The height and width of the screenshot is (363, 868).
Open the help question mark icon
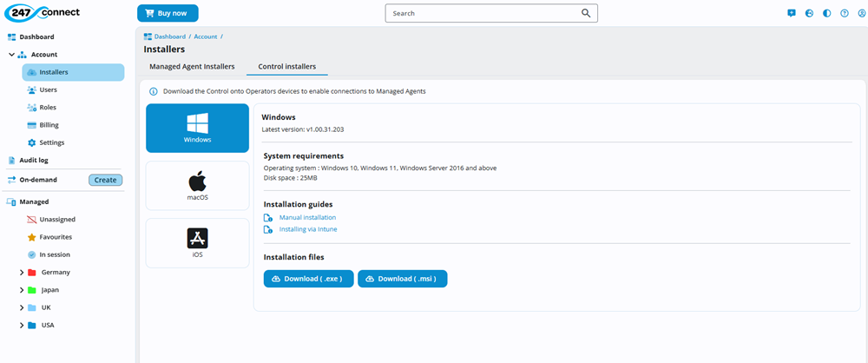pos(845,13)
